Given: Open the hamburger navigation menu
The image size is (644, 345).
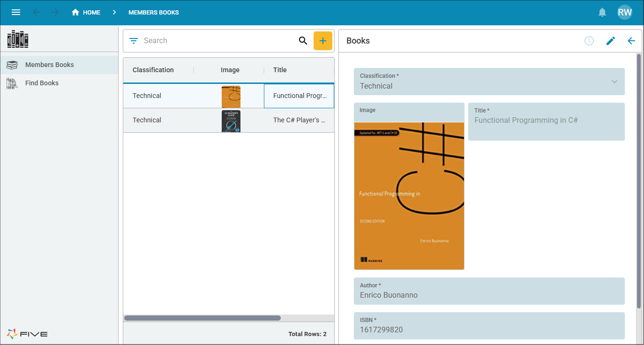Looking at the screenshot, I should tap(16, 12).
